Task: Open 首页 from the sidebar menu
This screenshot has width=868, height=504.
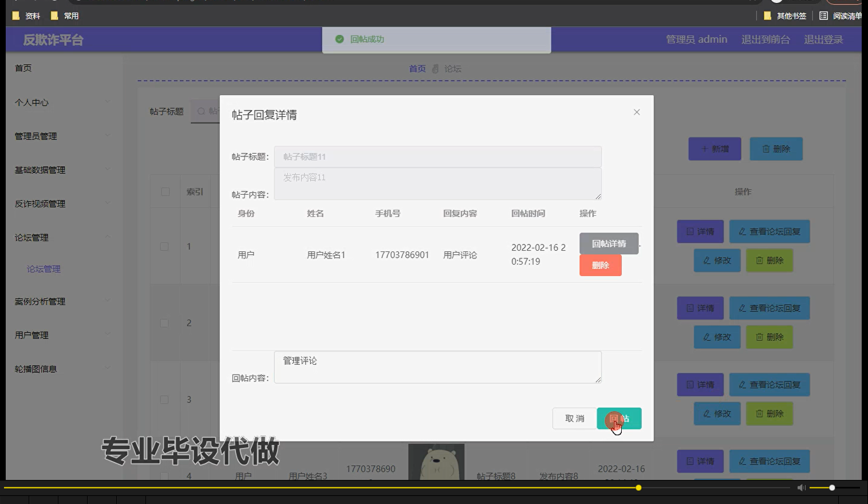Action: [x=23, y=68]
